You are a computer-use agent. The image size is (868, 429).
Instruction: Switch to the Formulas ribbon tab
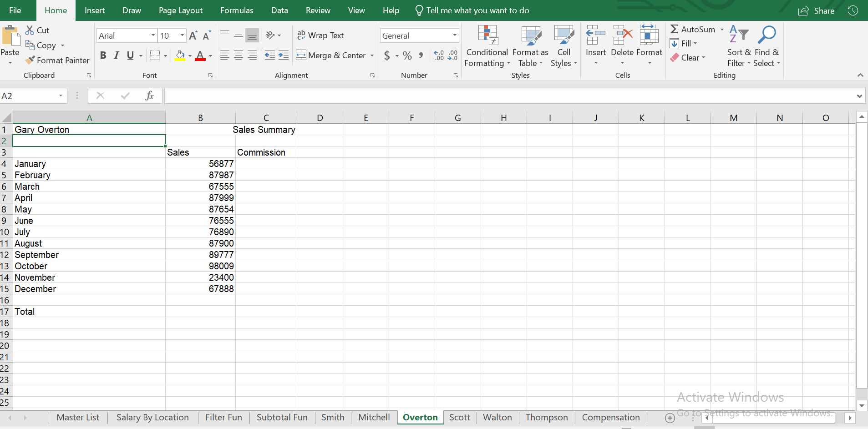[x=237, y=10]
